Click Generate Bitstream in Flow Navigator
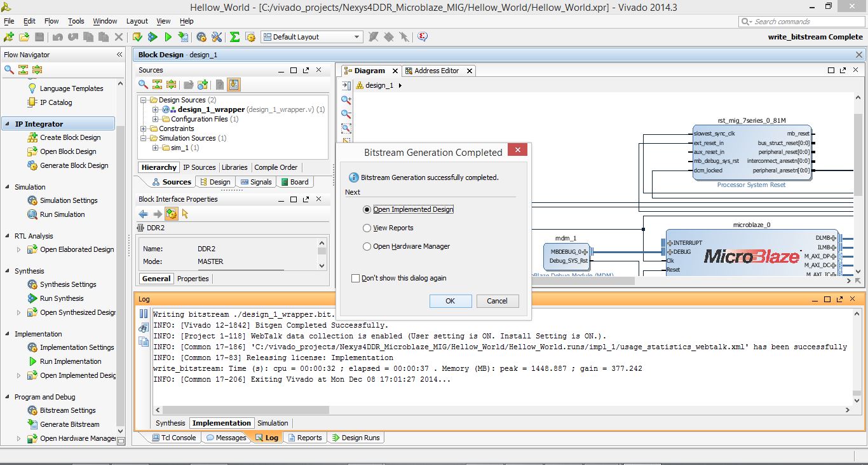The image size is (868, 465). (x=70, y=424)
